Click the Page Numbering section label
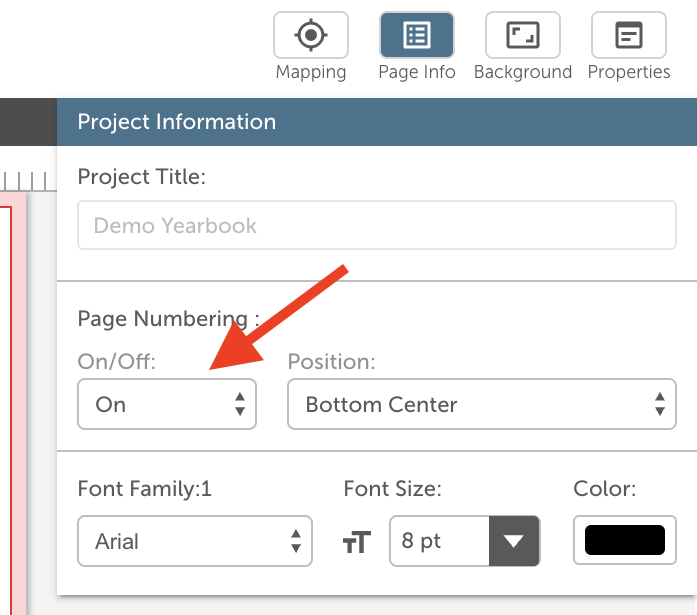This screenshot has width=697, height=615. pos(168,319)
